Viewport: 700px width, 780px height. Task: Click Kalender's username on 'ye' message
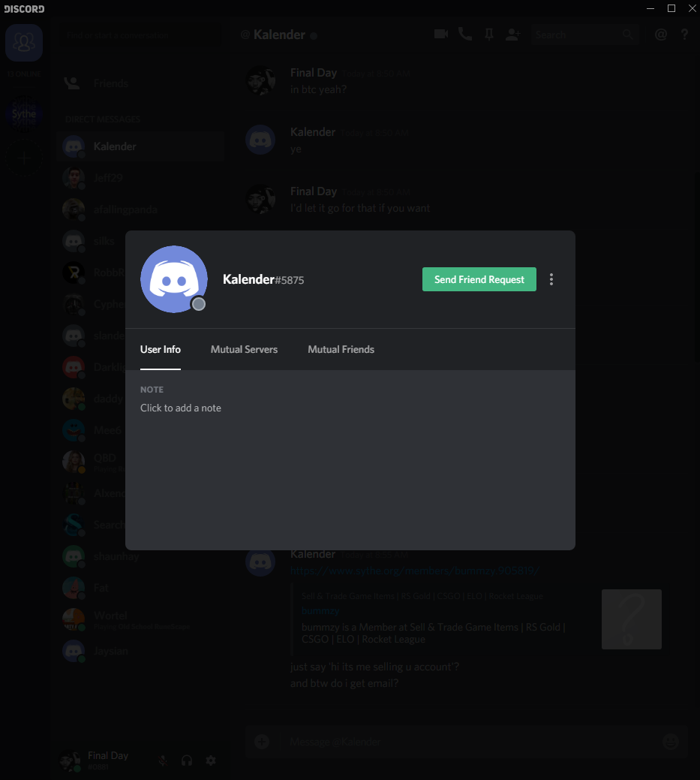(x=313, y=132)
